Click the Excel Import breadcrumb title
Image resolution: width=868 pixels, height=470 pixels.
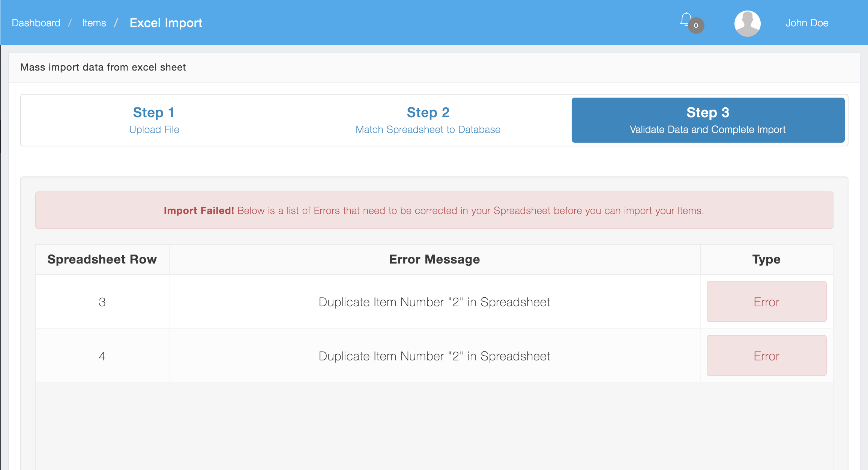(x=166, y=23)
